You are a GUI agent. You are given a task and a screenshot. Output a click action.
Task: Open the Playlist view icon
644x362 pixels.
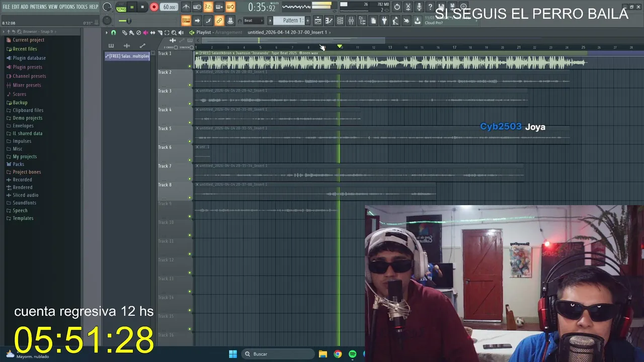pyautogui.click(x=318, y=21)
